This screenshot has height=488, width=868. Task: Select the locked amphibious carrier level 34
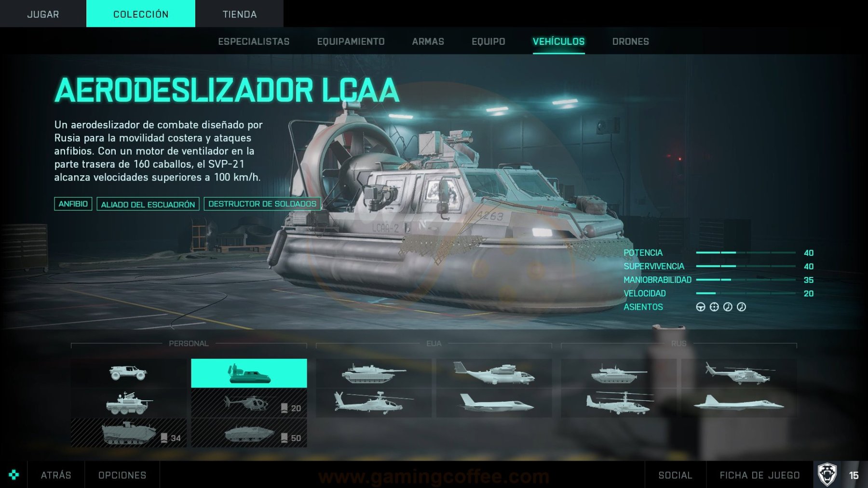[x=128, y=433]
